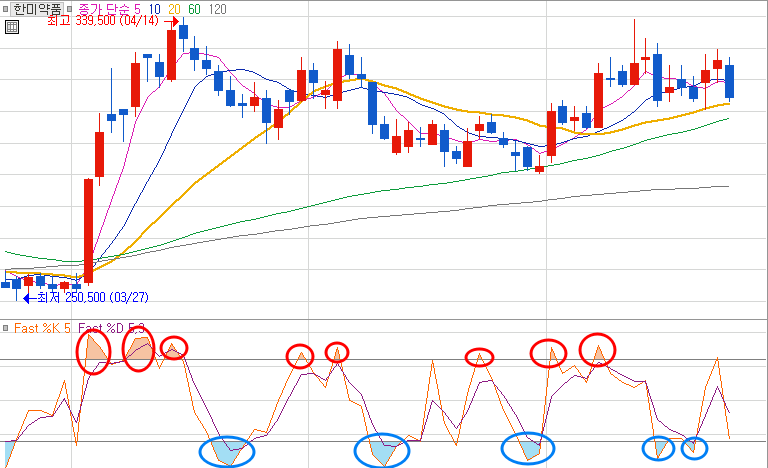Click the 최저 250,500 (03/27) low label

click(x=93, y=297)
